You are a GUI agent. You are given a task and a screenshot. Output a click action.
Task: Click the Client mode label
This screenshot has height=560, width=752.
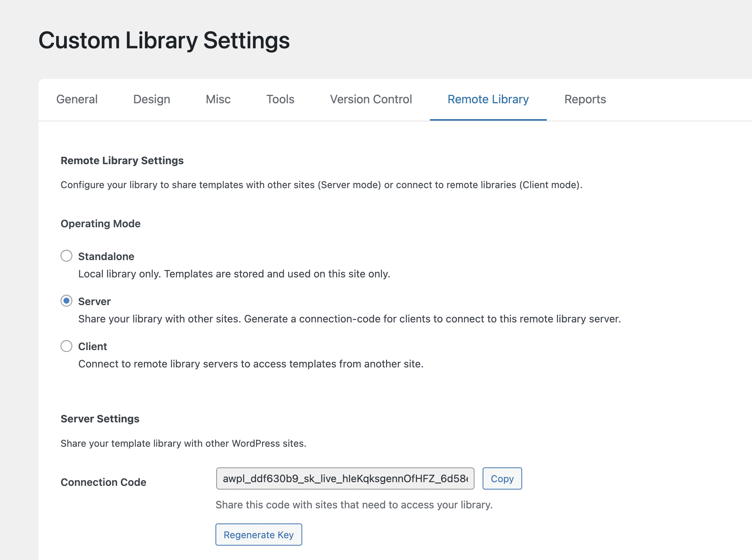coord(93,346)
